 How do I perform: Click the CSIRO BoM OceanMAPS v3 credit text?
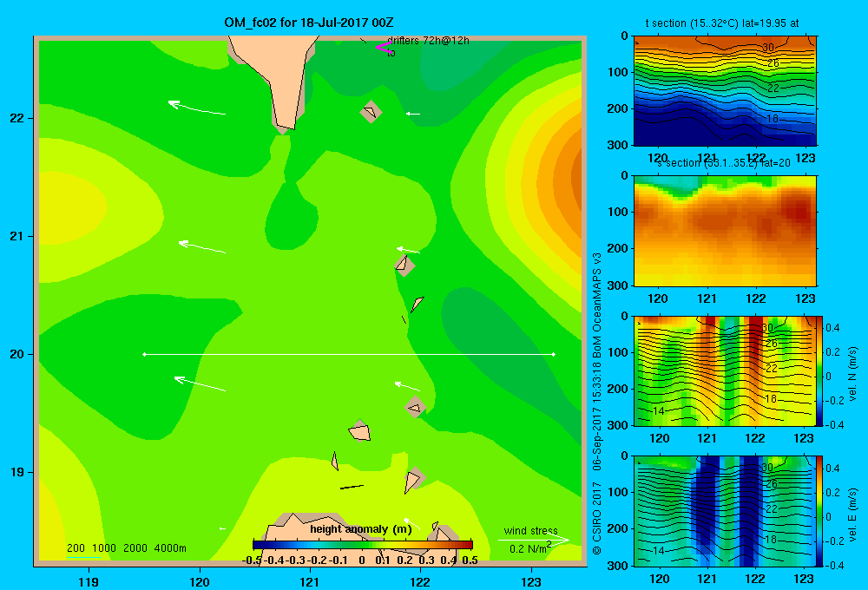tap(597, 404)
